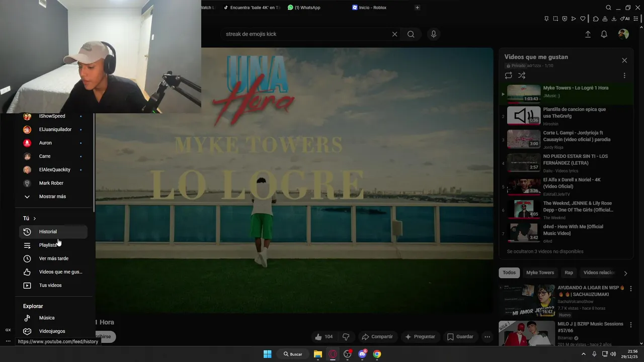This screenshot has width=644, height=362.
Task: Play Plantilla de cancion epica playlist item
Action: (567, 116)
